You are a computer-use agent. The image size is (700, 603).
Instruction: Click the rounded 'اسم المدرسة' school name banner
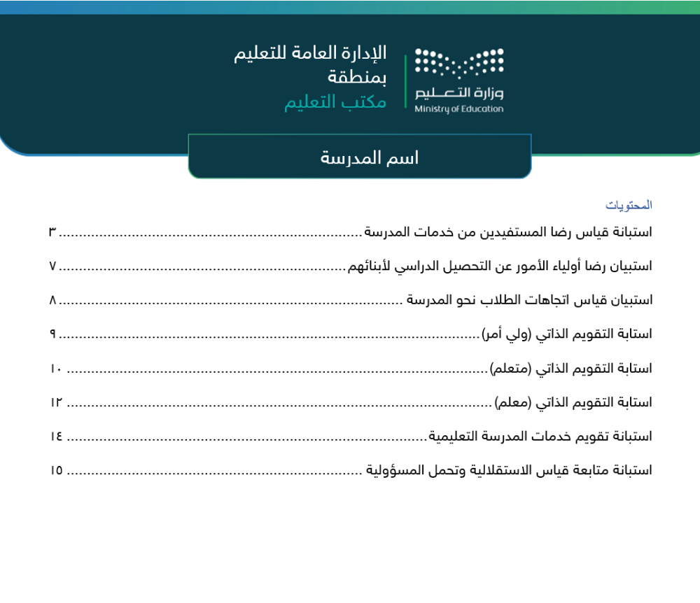360,157
